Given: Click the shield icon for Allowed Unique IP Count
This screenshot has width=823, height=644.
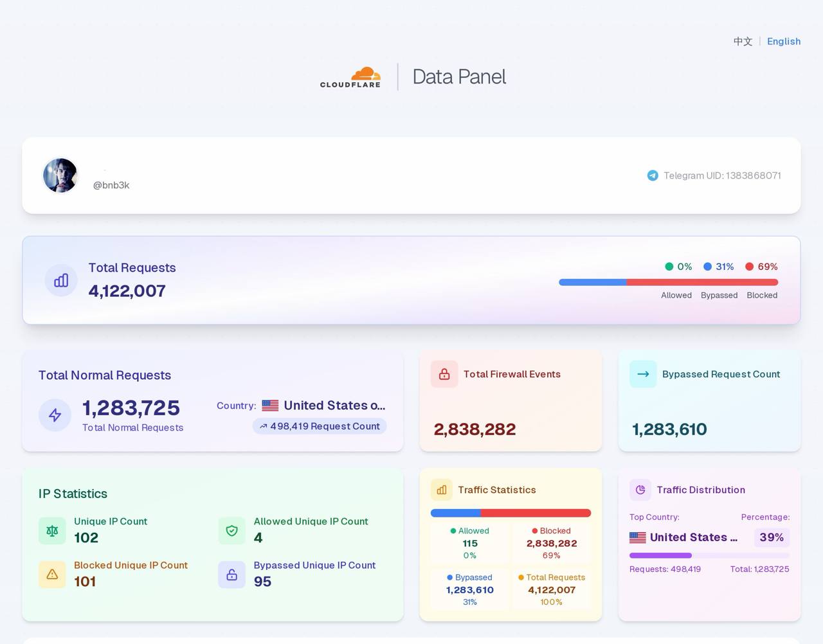Looking at the screenshot, I should point(232,531).
